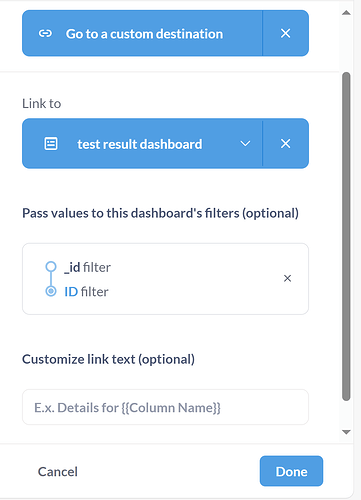Click the scroll down arrow of the panel
361x500 pixels.
click(x=346, y=432)
